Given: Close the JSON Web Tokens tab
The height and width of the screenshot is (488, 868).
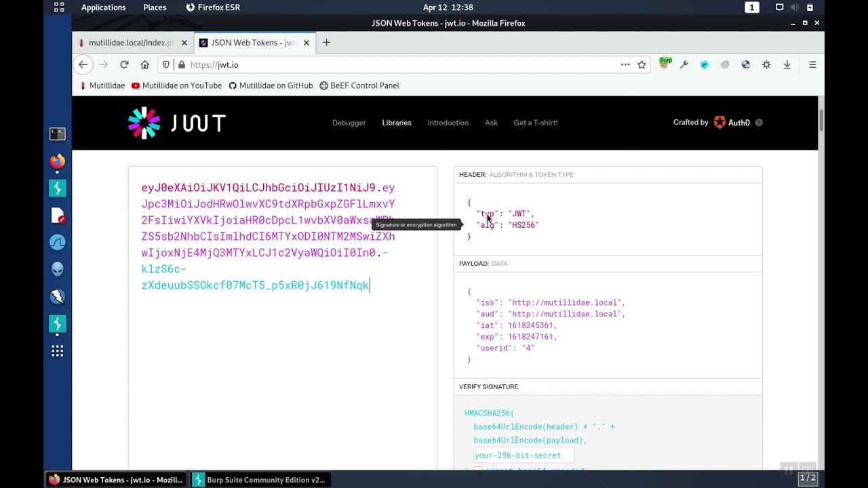Looking at the screenshot, I should pyautogui.click(x=307, y=43).
